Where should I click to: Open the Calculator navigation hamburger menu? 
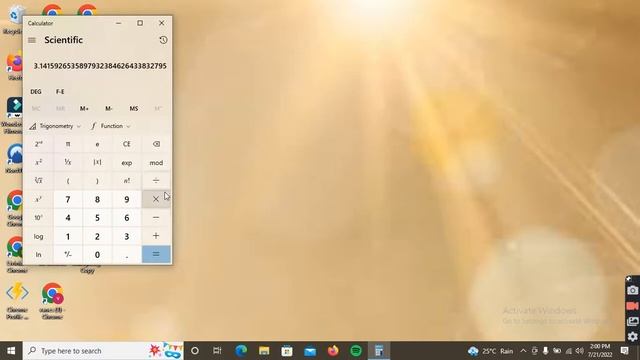[x=32, y=40]
